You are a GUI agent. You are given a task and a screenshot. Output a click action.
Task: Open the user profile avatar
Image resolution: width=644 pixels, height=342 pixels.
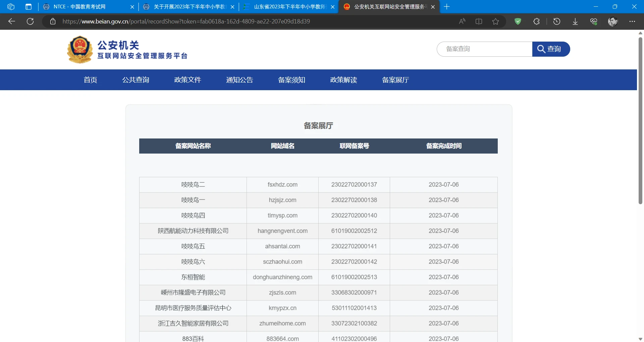[x=613, y=21]
